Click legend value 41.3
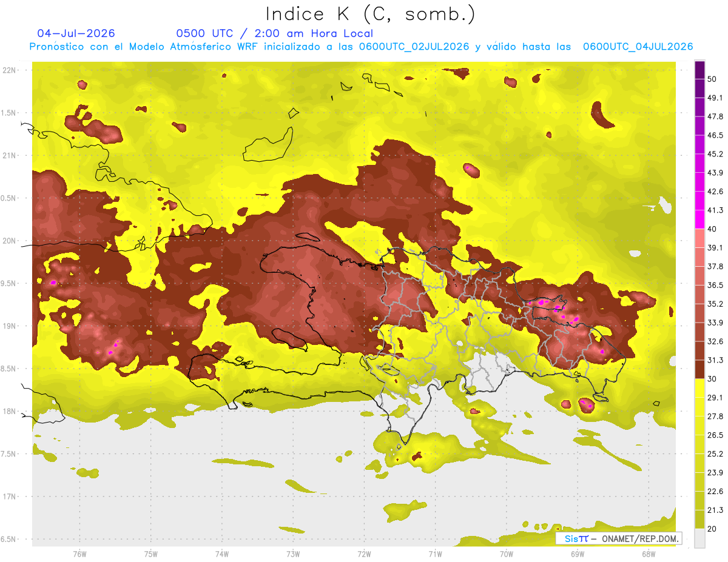The height and width of the screenshot is (562, 728). click(x=715, y=210)
